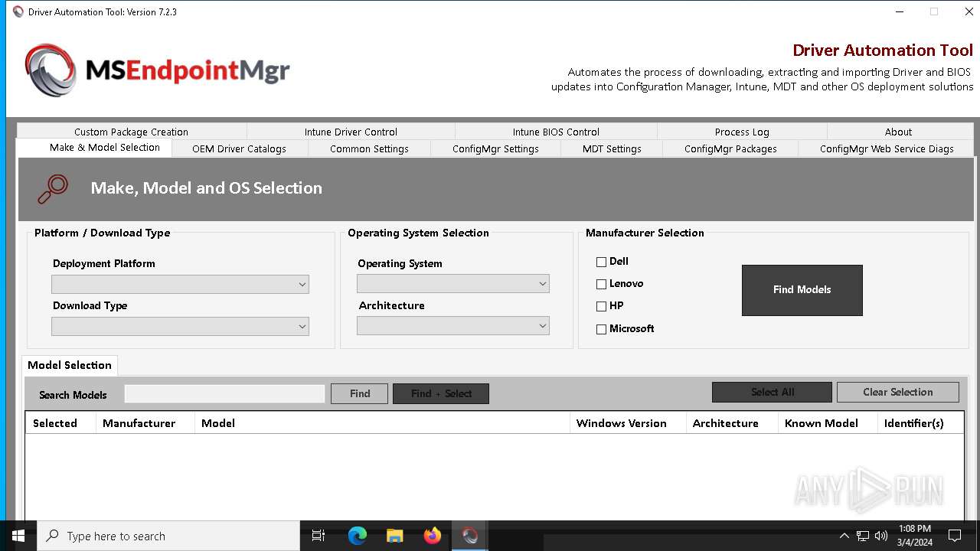Open the About tab
The height and width of the screenshot is (551, 980).
tap(899, 132)
